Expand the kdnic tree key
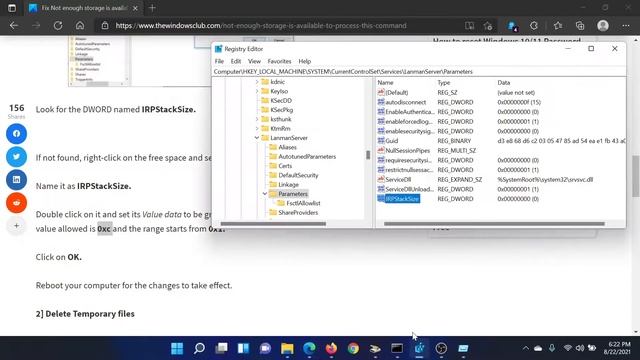This screenshot has height=360, width=640. pyautogui.click(x=257, y=82)
